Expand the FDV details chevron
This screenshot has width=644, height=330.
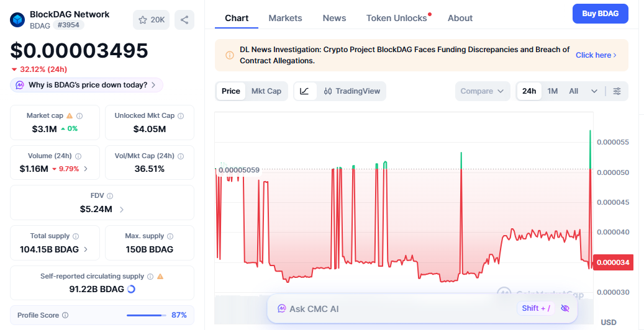point(122,209)
